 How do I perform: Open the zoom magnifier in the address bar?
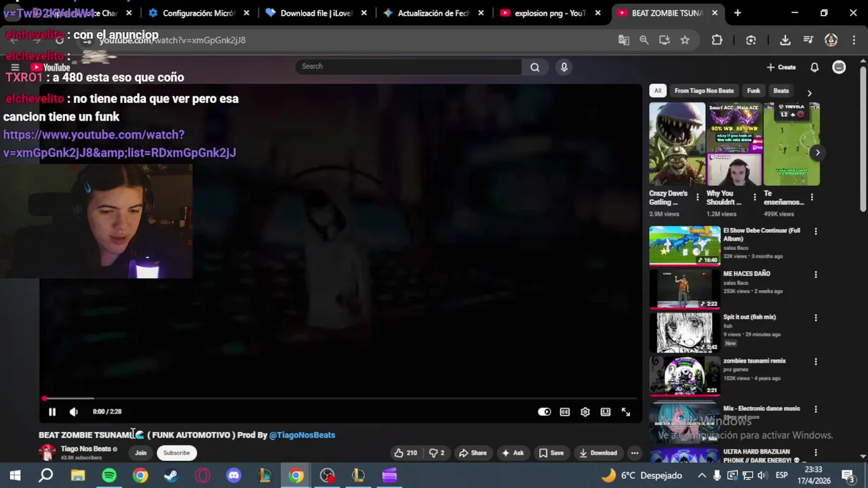[x=644, y=40]
